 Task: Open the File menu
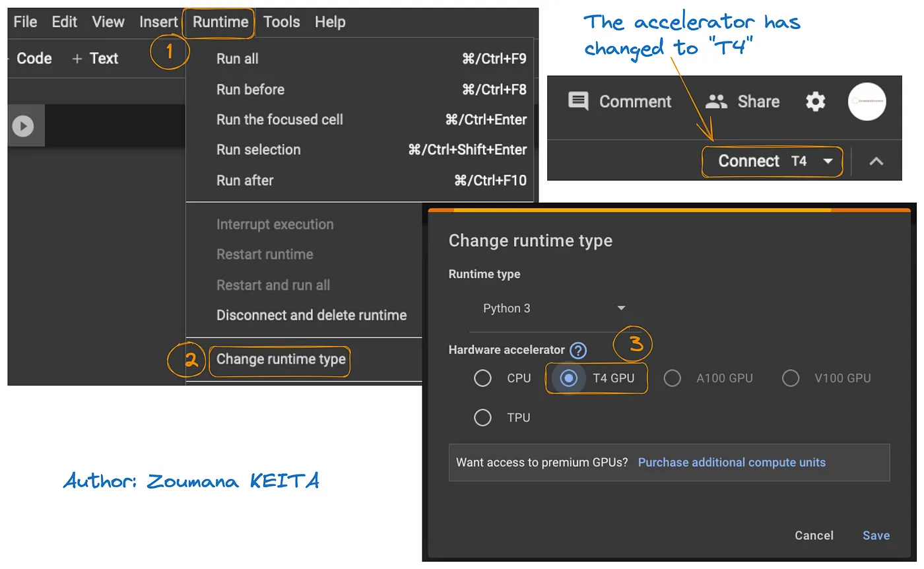pyautogui.click(x=25, y=22)
